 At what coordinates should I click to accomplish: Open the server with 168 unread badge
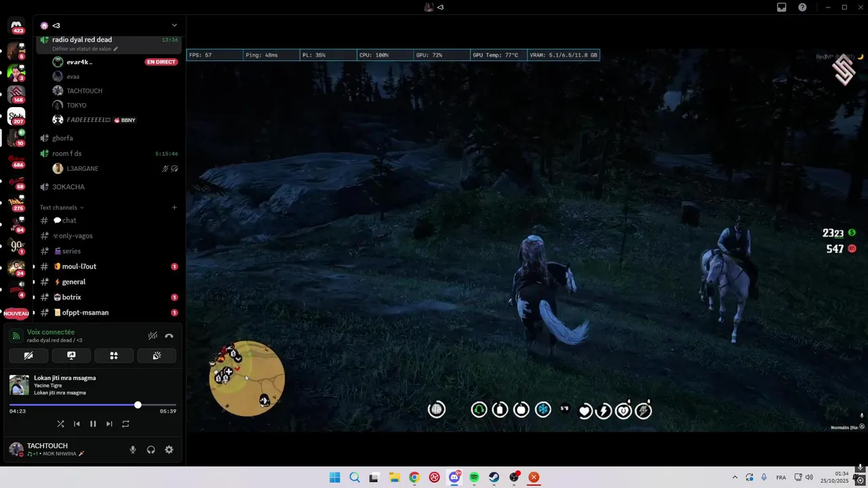coord(17,94)
